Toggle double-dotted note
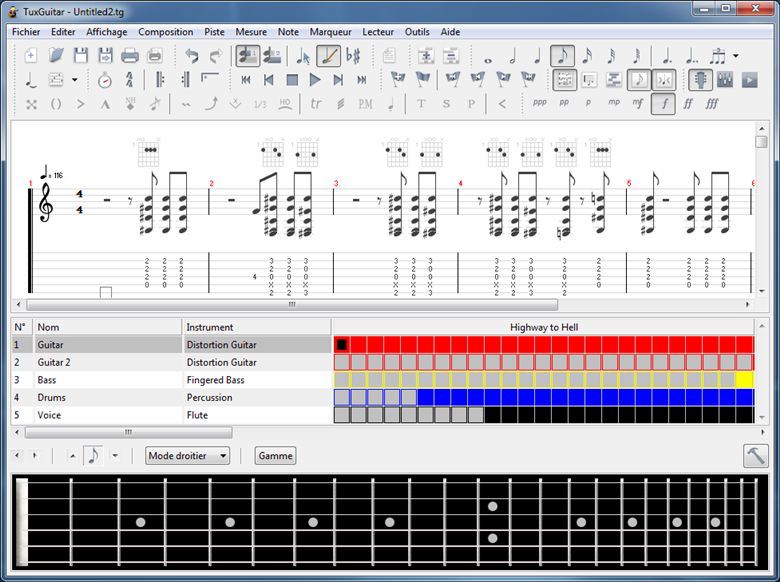Viewport: 780px width, 582px height. coord(692,56)
